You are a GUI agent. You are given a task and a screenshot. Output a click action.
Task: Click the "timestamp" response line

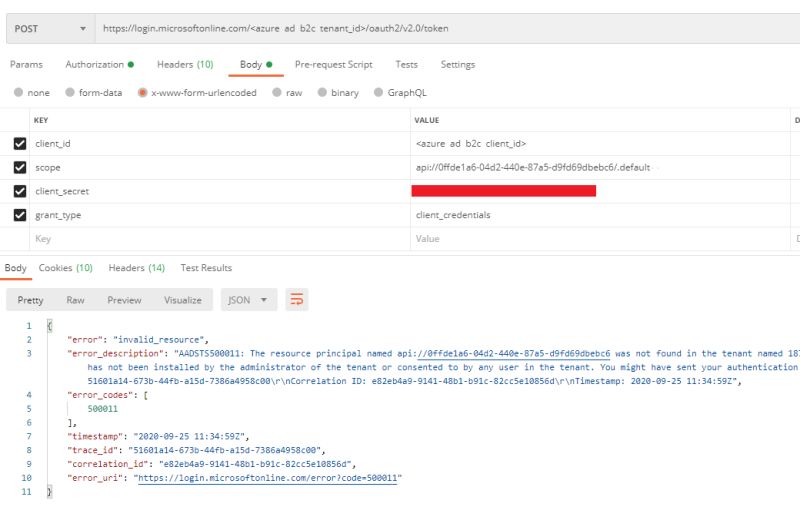click(158, 437)
